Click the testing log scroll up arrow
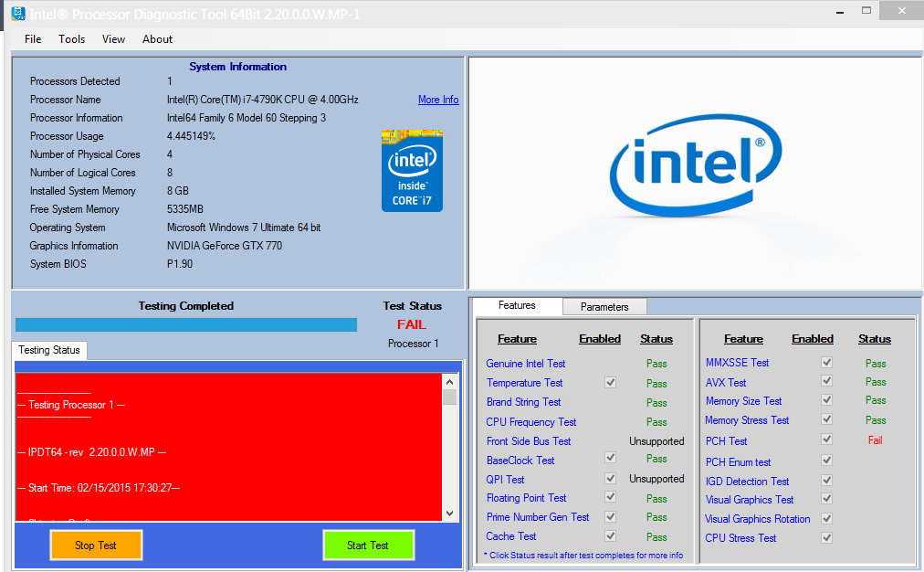Screen dimensions: 924x572 point(449,381)
